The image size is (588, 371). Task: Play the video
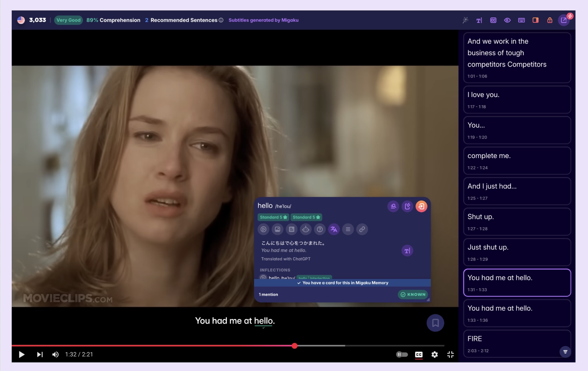tap(22, 355)
